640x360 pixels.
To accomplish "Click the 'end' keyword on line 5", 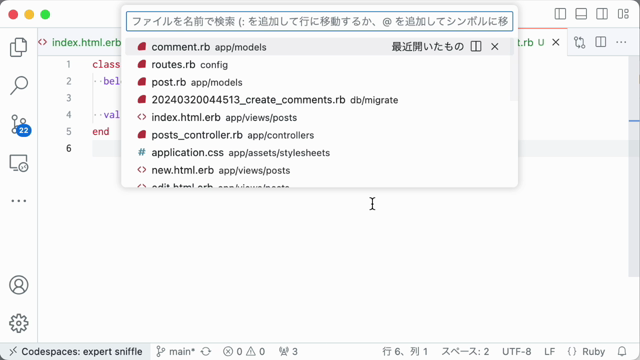I will 101,131.
